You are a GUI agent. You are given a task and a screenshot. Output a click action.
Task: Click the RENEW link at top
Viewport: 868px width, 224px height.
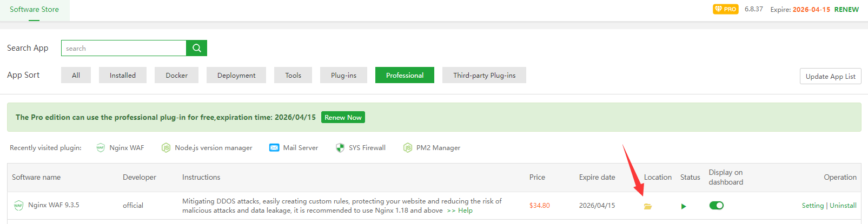(x=846, y=9)
